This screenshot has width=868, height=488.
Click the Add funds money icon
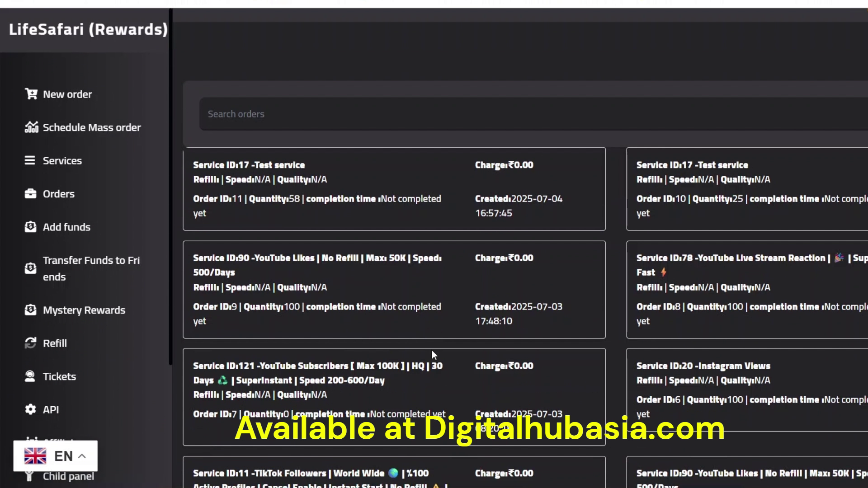pos(30,227)
